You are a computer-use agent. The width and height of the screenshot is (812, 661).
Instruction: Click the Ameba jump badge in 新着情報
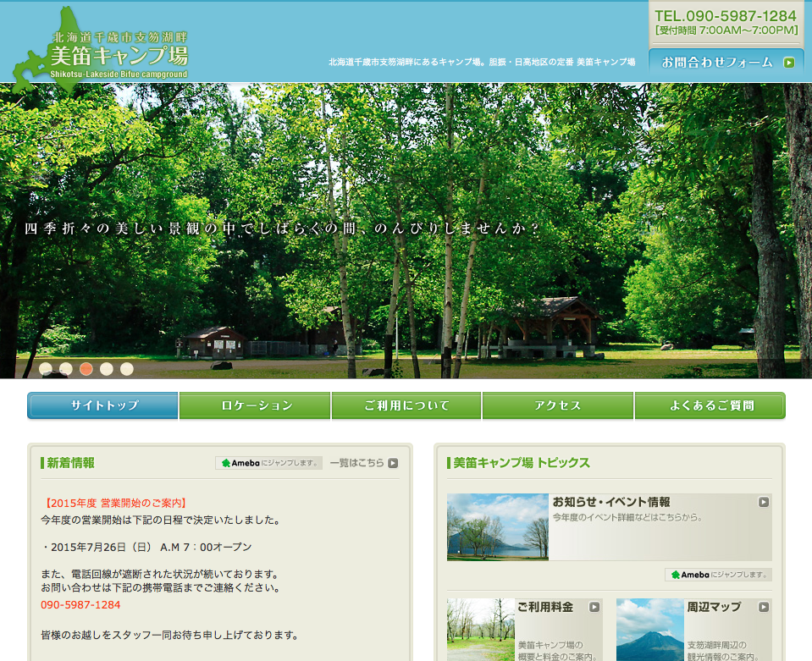[268, 463]
